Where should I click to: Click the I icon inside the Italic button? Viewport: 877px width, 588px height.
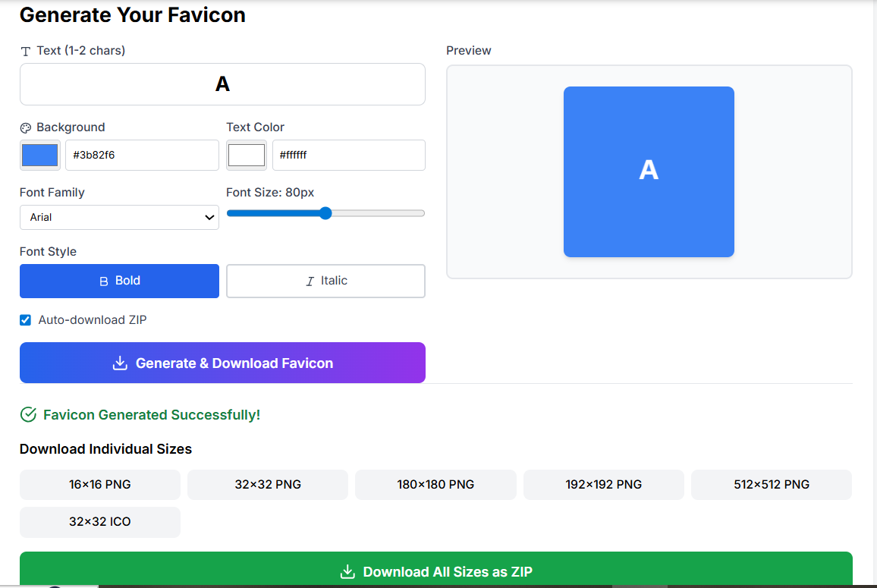pyautogui.click(x=309, y=281)
